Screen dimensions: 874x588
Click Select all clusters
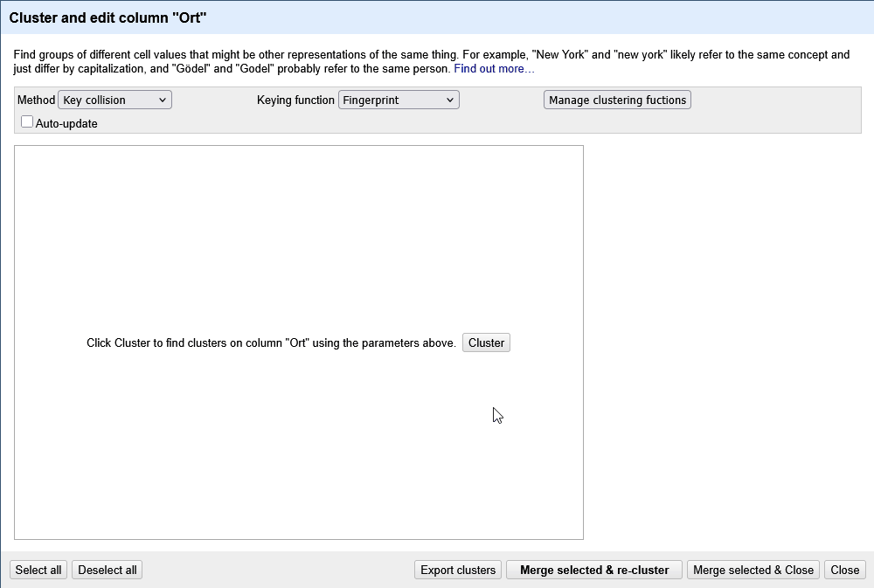tap(38, 569)
